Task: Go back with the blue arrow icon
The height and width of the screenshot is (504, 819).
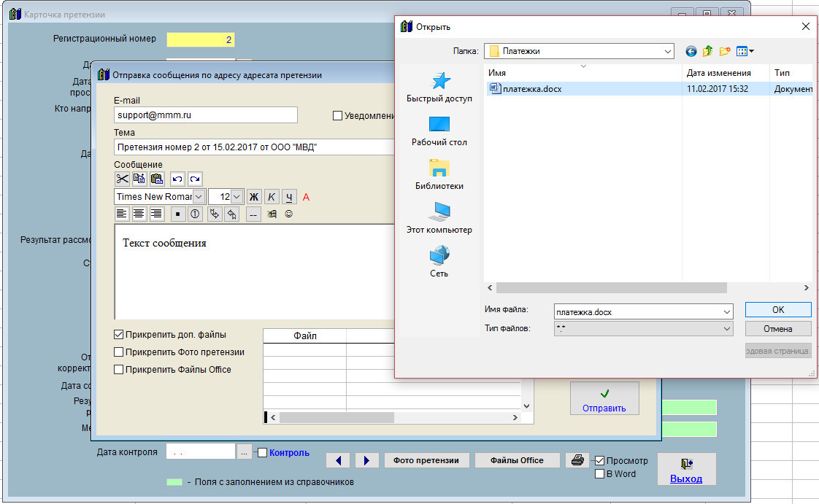Action: pyautogui.click(x=691, y=51)
